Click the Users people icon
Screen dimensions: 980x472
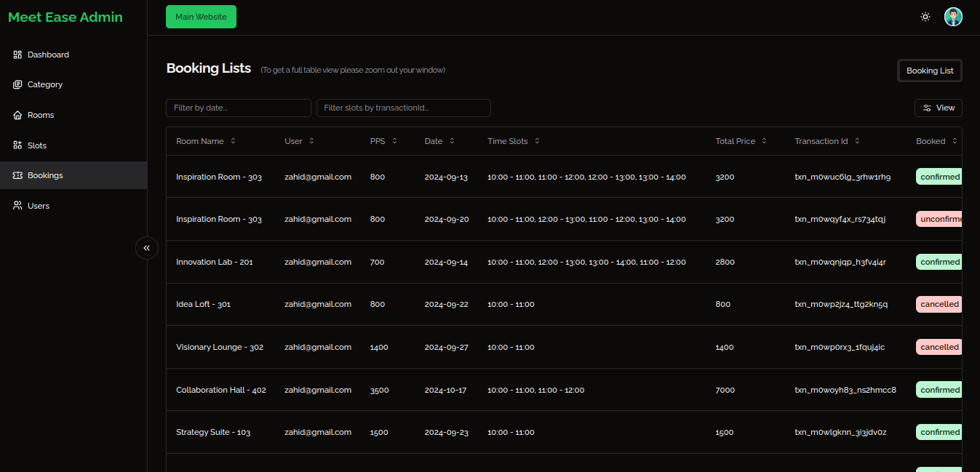pyautogui.click(x=17, y=206)
